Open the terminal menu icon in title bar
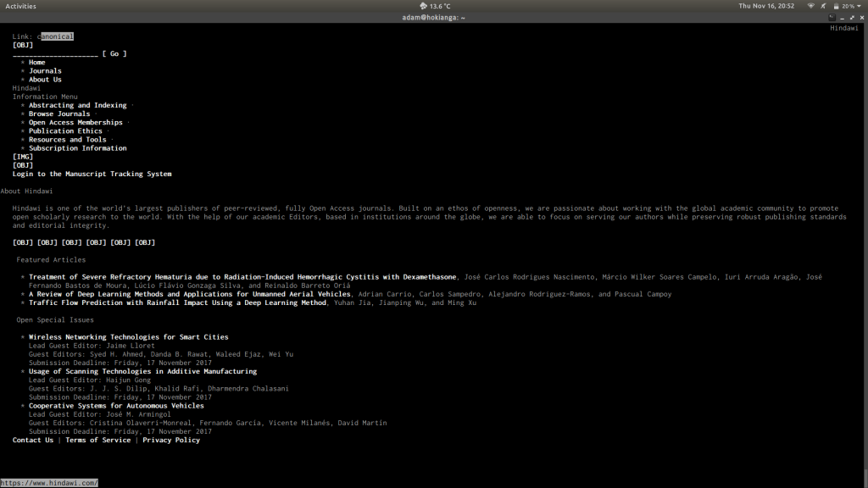Viewport: 868px width, 488px height. [832, 18]
